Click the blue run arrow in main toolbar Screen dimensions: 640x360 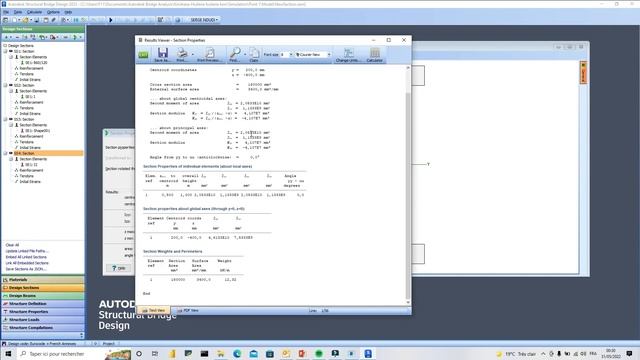[x=110, y=20]
